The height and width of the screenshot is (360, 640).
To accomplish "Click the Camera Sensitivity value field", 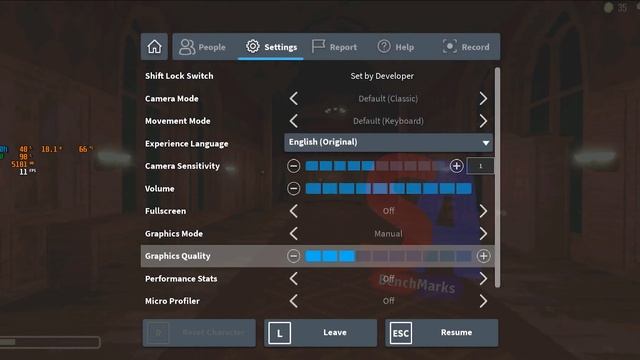I will (x=480, y=166).
